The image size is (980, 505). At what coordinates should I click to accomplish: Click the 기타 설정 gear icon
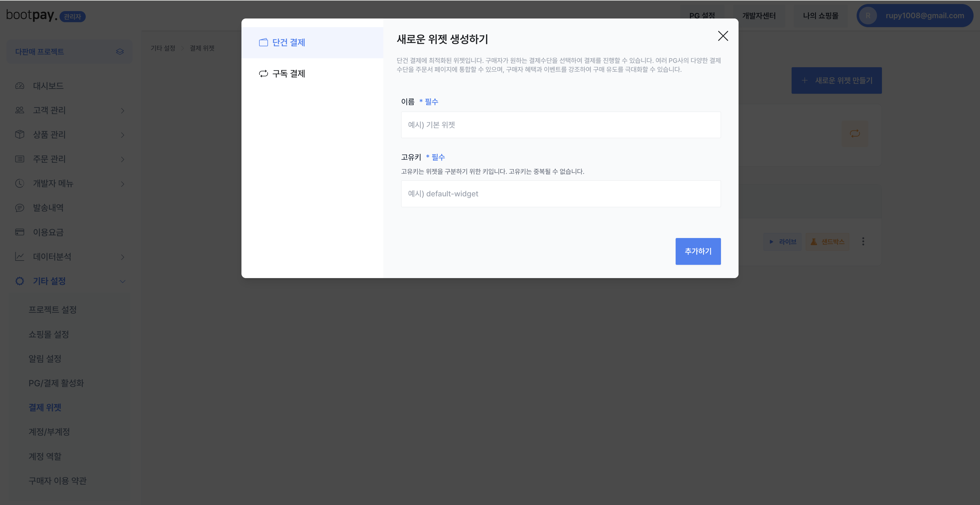[20, 281]
